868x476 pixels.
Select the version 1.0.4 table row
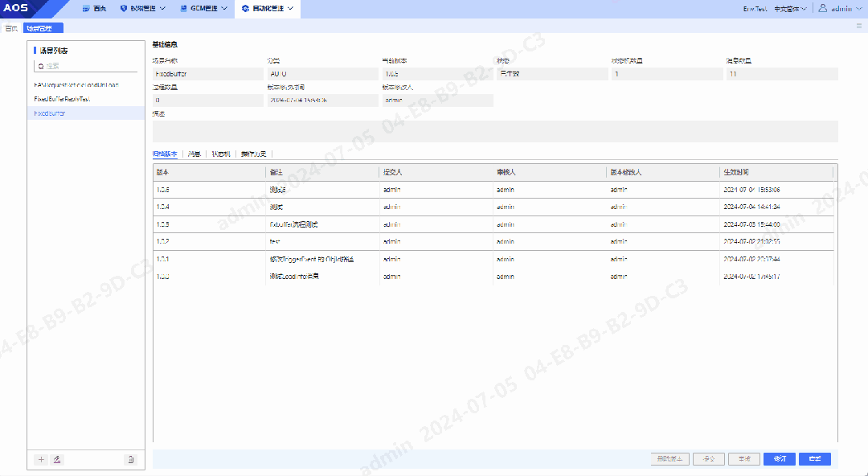pyautogui.click(x=493, y=207)
